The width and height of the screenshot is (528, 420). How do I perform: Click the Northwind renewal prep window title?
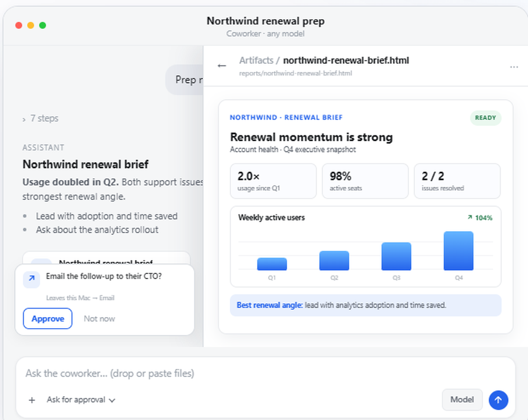click(x=266, y=21)
